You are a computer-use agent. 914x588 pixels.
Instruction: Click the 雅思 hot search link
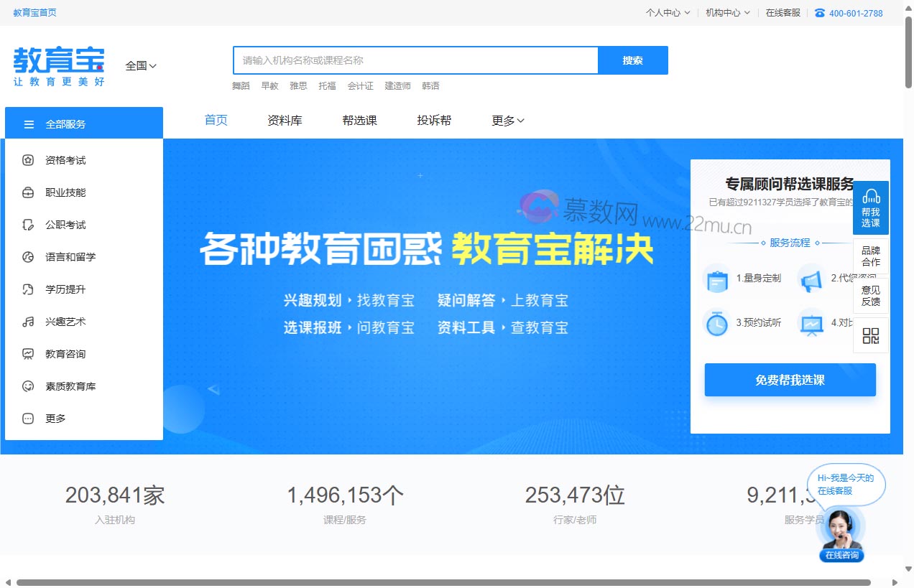298,86
